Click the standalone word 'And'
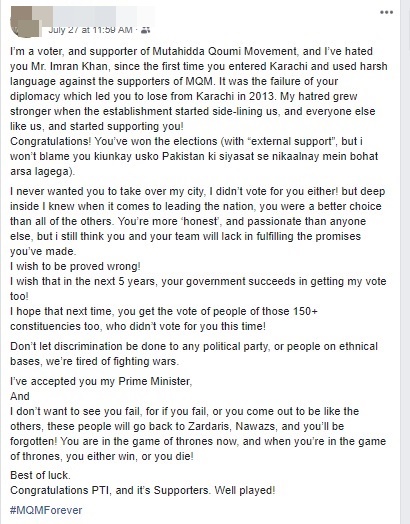The height and width of the screenshot is (524, 410). click(x=20, y=396)
